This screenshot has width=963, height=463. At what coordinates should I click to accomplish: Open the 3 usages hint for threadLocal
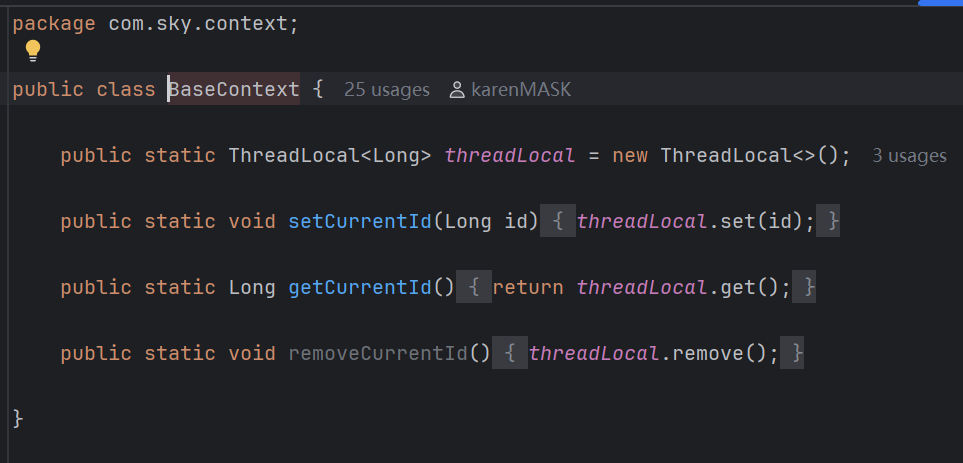coord(909,156)
